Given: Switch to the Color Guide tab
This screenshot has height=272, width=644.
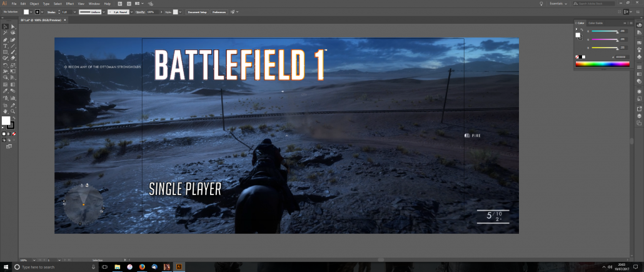Looking at the screenshot, I should pos(595,23).
